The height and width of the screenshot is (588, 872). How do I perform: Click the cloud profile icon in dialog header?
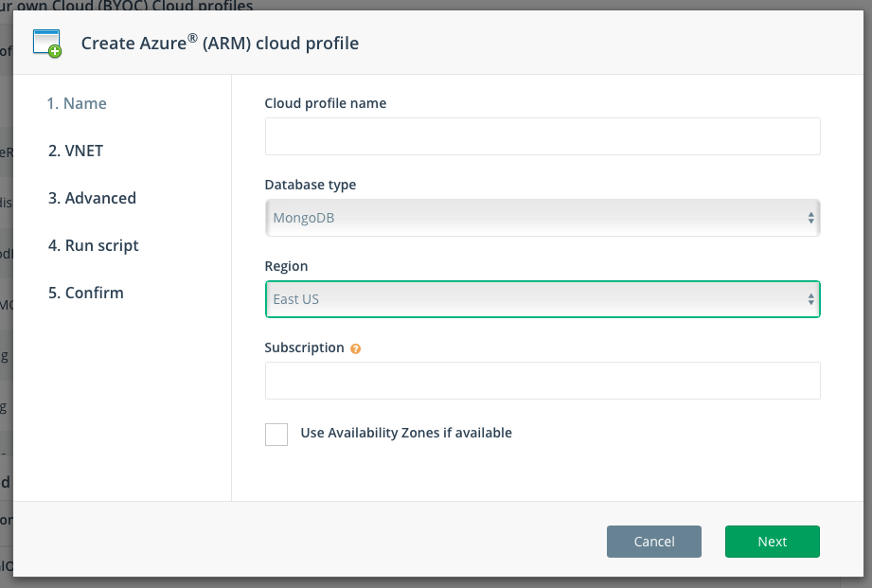point(47,44)
